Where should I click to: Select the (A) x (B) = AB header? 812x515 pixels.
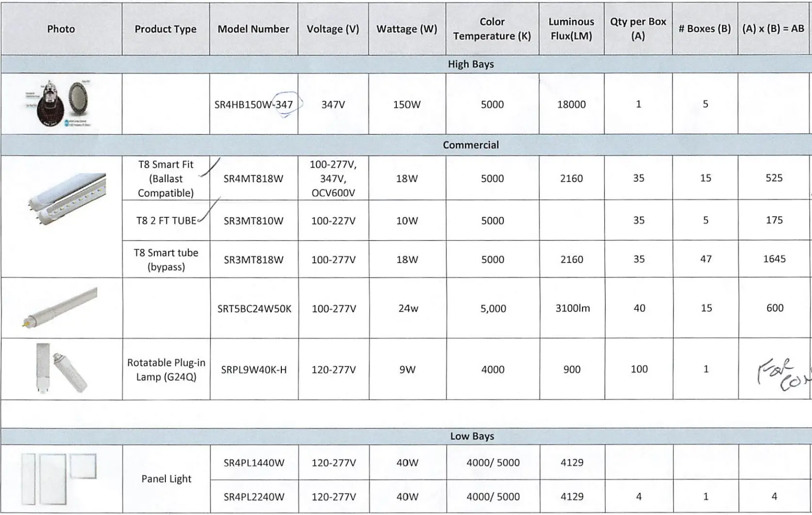pyautogui.click(x=773, y=29)
